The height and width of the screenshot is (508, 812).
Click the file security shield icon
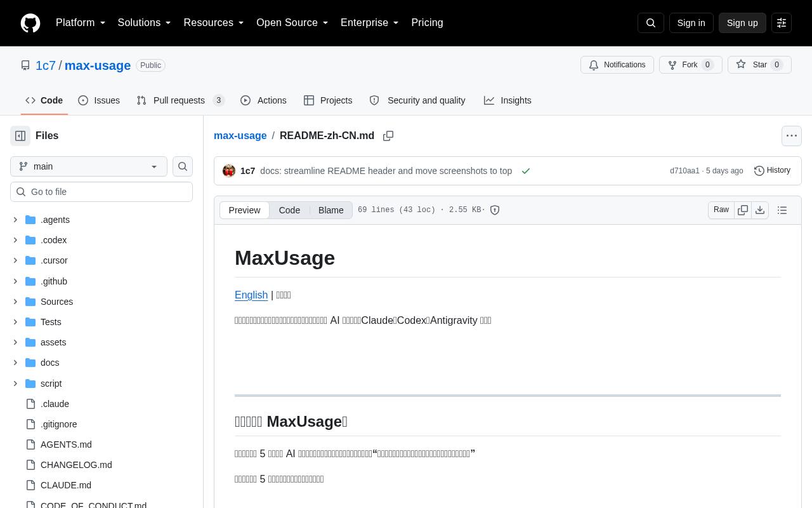(495, 210)
